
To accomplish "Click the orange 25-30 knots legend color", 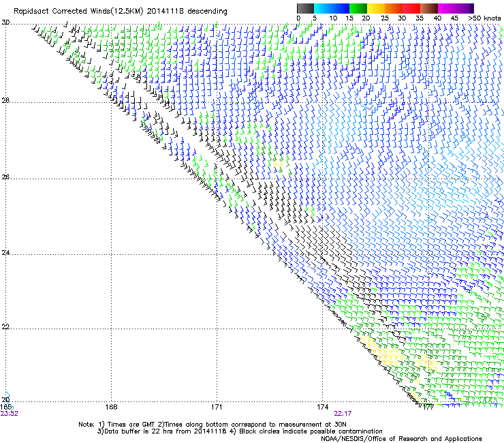I will coord(394,8).
